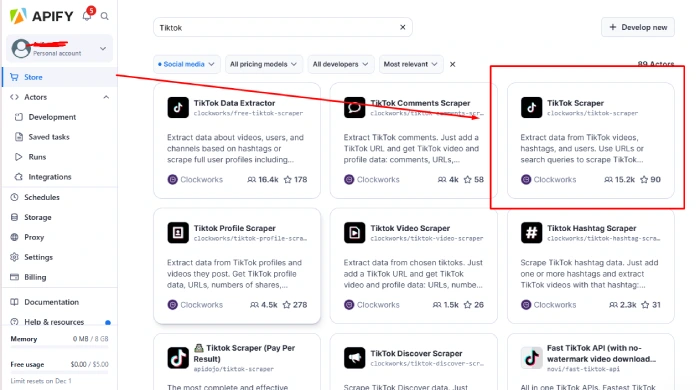Open Settings in the sidebar

38,257
